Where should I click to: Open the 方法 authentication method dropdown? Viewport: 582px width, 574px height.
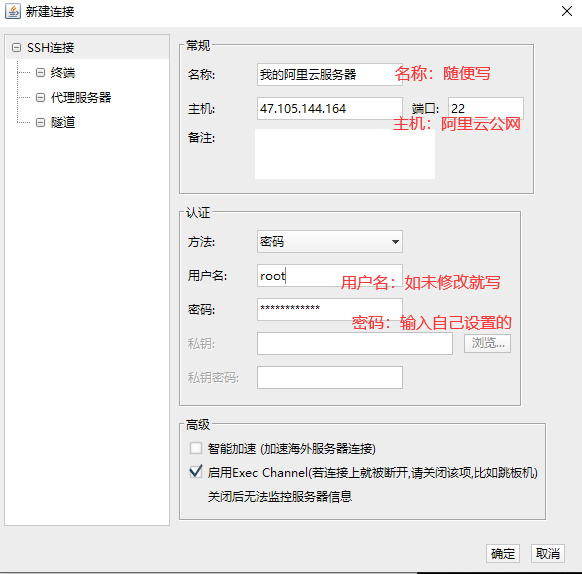330,242
